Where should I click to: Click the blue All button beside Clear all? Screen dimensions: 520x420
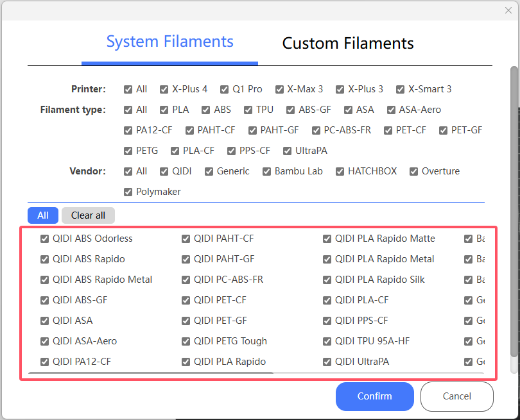(x=43, y=215)
